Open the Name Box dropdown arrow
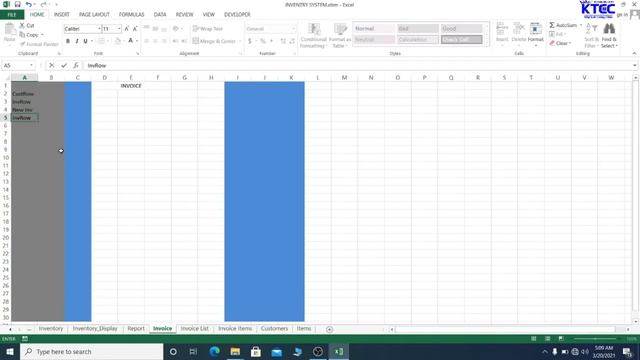Screen dimensions: 640x360 31,65
